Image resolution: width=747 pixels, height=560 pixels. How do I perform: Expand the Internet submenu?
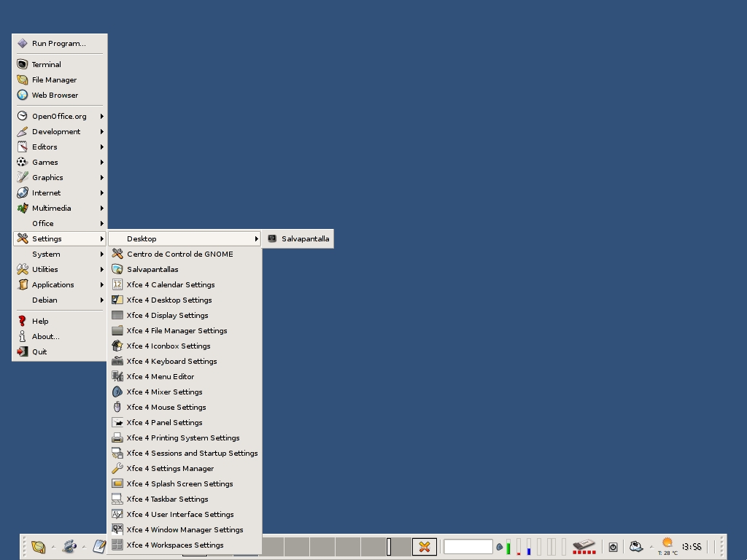60,192
